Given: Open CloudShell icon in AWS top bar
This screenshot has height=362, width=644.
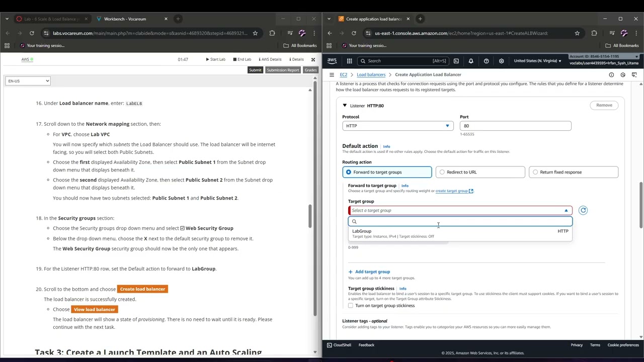Looking at the screenshot, I should (x=456, y=61).
